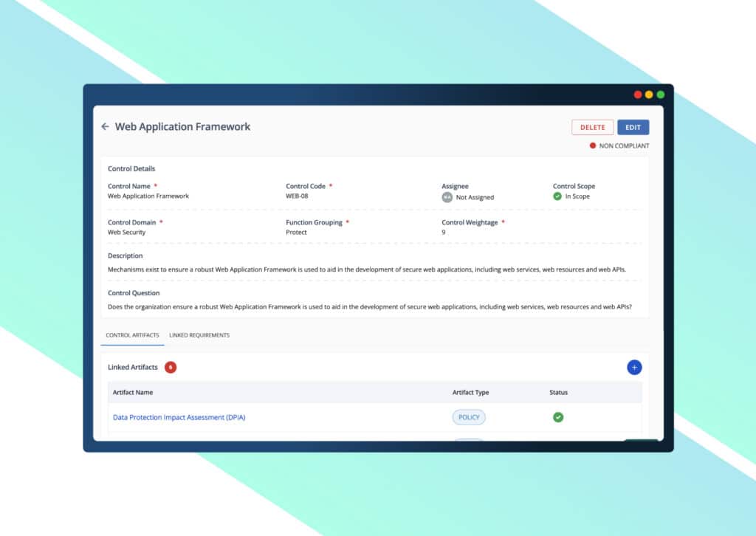Click the DELETE button
Image resolution: width=756 pixels, height=536 pixels.
coord(593,127)
